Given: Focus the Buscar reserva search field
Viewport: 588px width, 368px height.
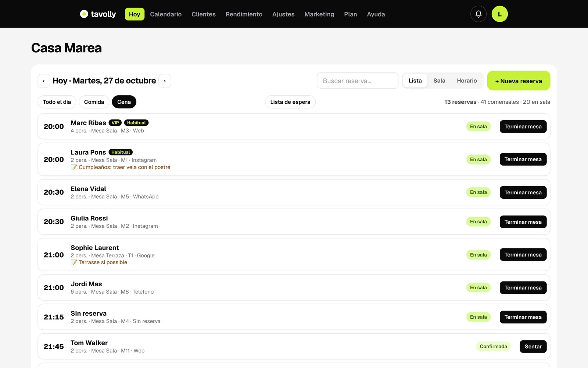Looking at the screenshot, I should pyautogui.click(x=358, y=81).
